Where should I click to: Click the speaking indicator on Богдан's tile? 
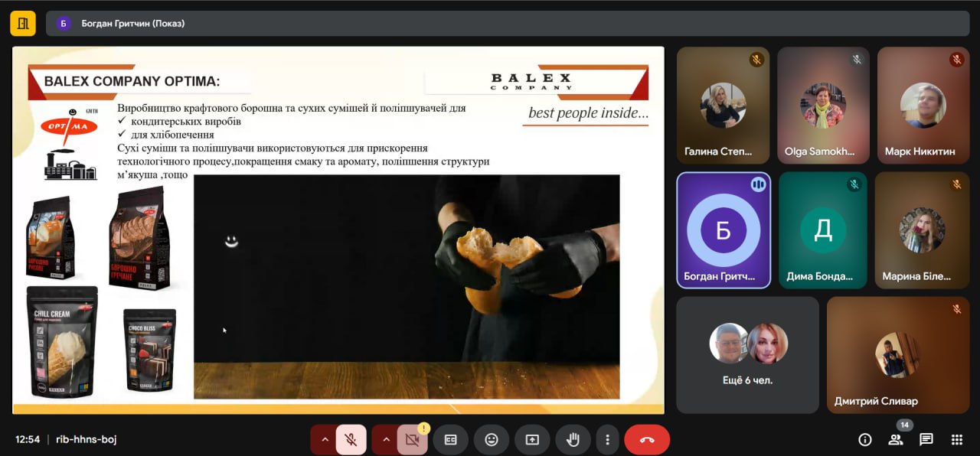tap(758, 184)
